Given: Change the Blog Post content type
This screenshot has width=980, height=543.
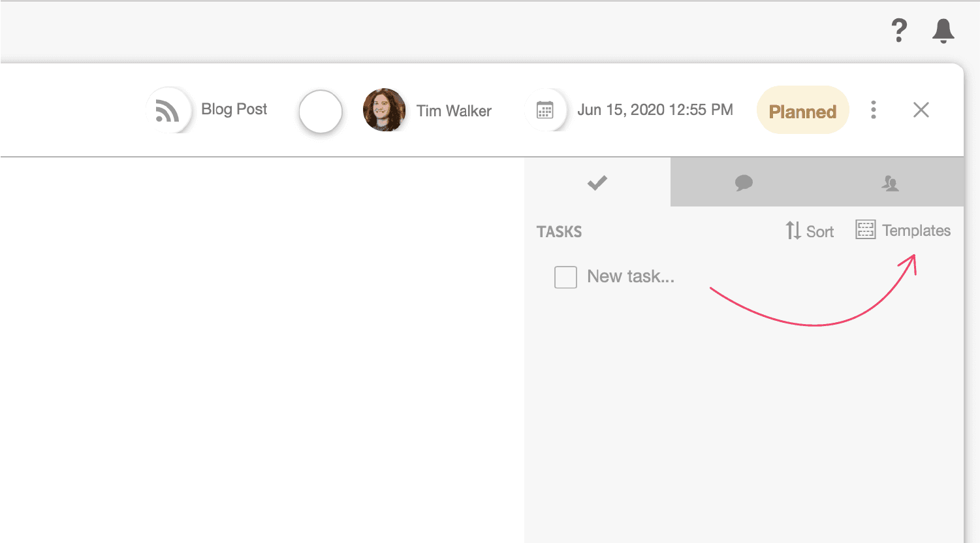Looking at the screenshot, I should (x=234, y=109).
